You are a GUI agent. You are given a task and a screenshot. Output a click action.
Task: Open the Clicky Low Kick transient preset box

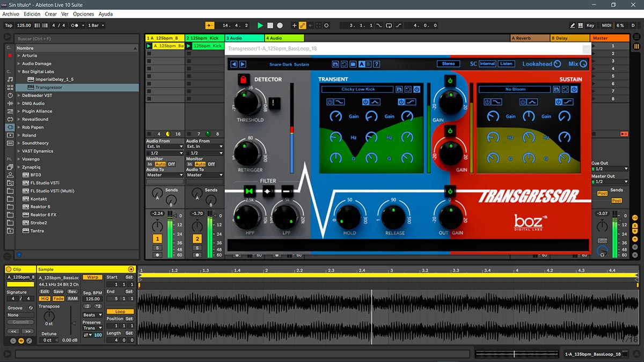(x=358, y=89)
